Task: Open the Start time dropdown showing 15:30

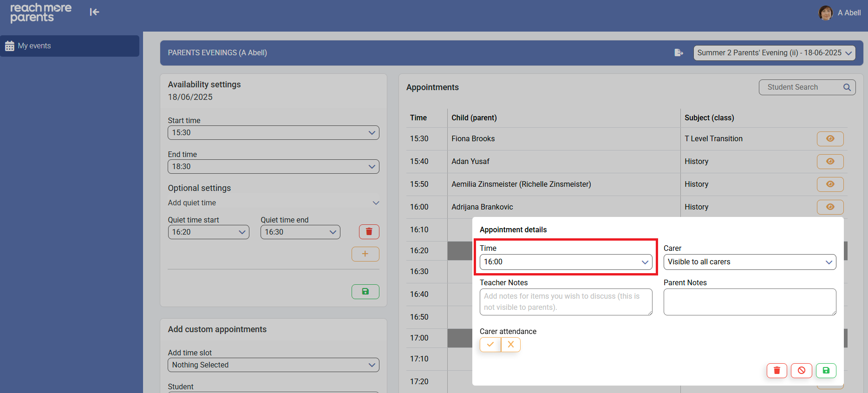Action: pos(273,133)
